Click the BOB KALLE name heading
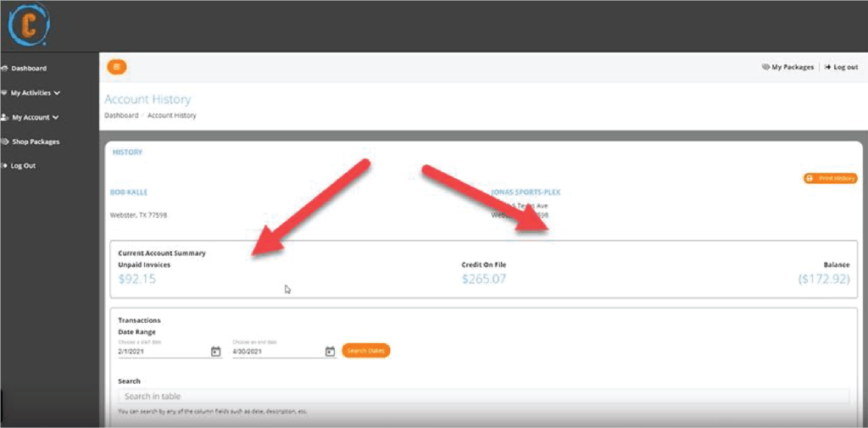This screenshot has height=428, width=868. coord(129,192)
